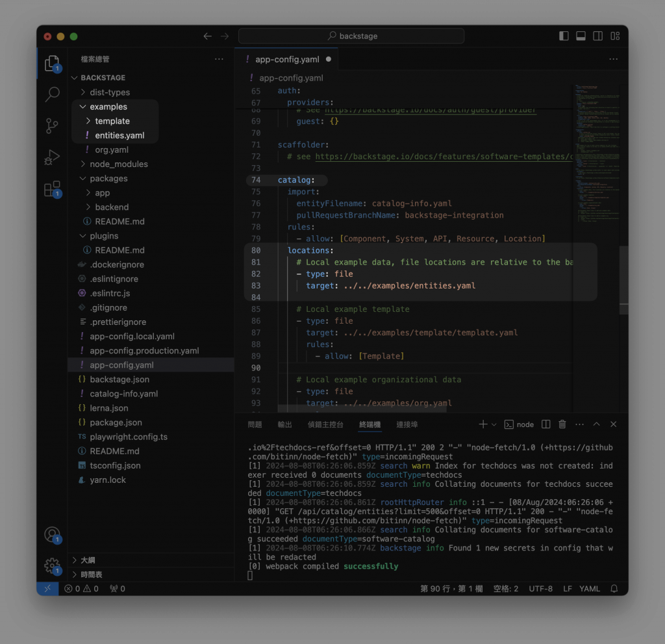Viewport: 665px width, 644px height.
Task: Expand the app folder
Action: pyautogui.click(x=150, y=193)
